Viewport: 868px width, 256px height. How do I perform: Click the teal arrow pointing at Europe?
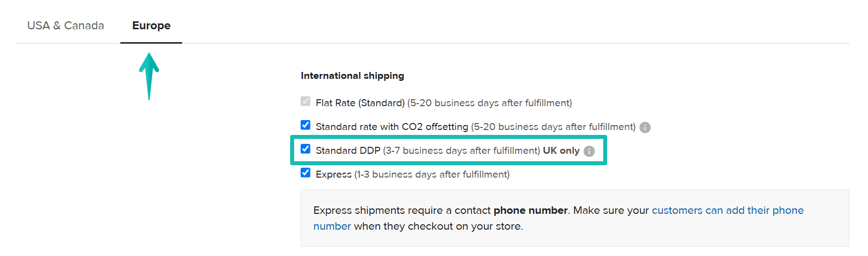149,75
